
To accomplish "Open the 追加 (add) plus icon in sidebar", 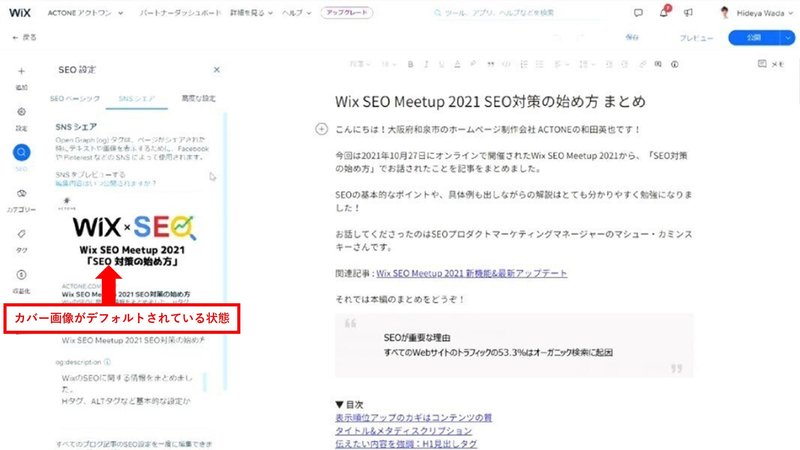I will click(21, 71).
